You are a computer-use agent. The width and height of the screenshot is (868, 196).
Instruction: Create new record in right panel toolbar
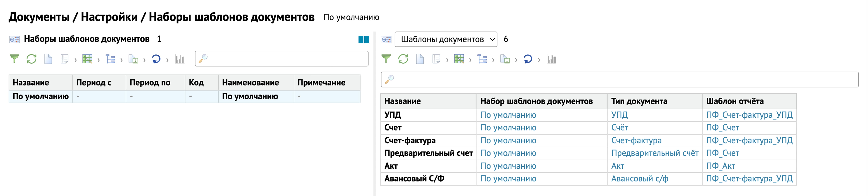pos(420,59)
